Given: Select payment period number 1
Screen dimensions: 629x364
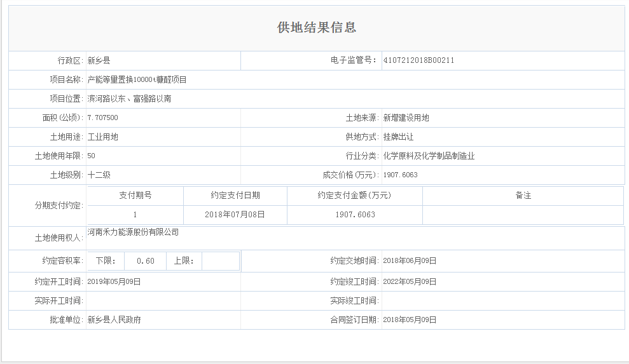Looking at the screenshot, I should point(135,215).
